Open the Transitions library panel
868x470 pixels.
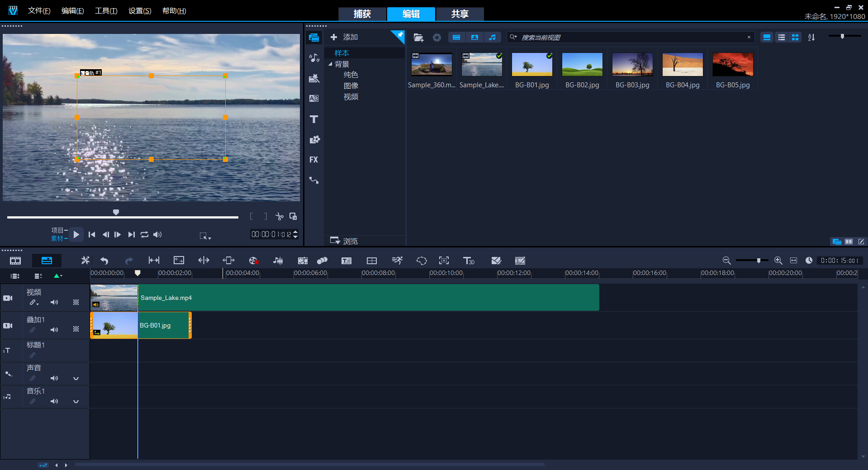coord(314,99)
